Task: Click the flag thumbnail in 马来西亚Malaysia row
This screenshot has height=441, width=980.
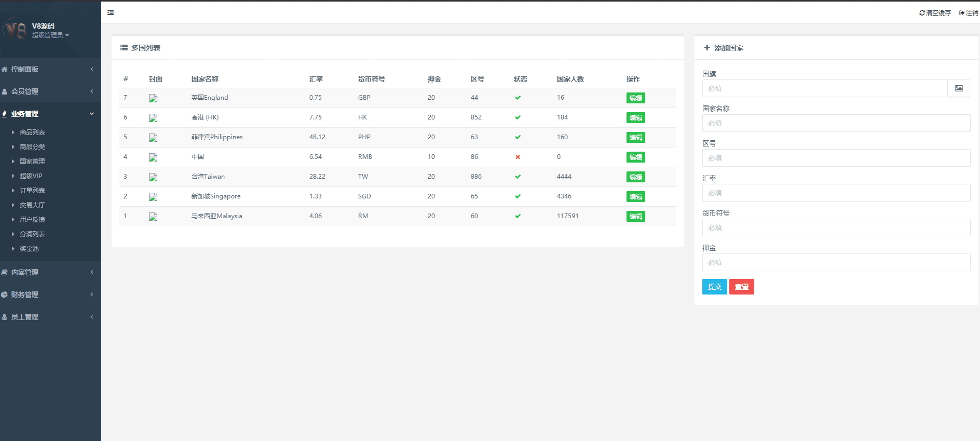Action: point(153,217)
